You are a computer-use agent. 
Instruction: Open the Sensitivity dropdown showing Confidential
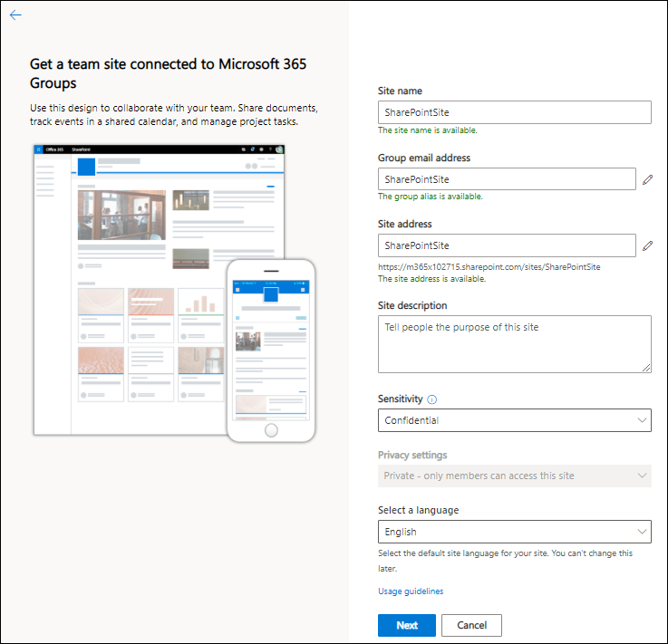pyautogui.click(x=514, y=420)
